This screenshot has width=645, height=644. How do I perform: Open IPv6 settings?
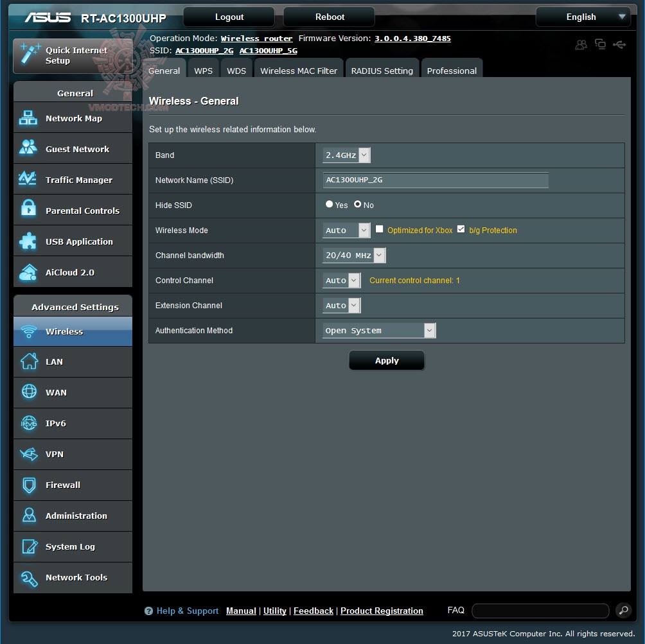point(73,423)
